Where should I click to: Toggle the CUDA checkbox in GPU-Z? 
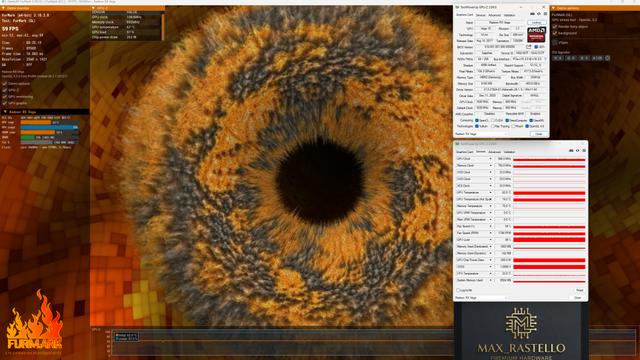493,120
